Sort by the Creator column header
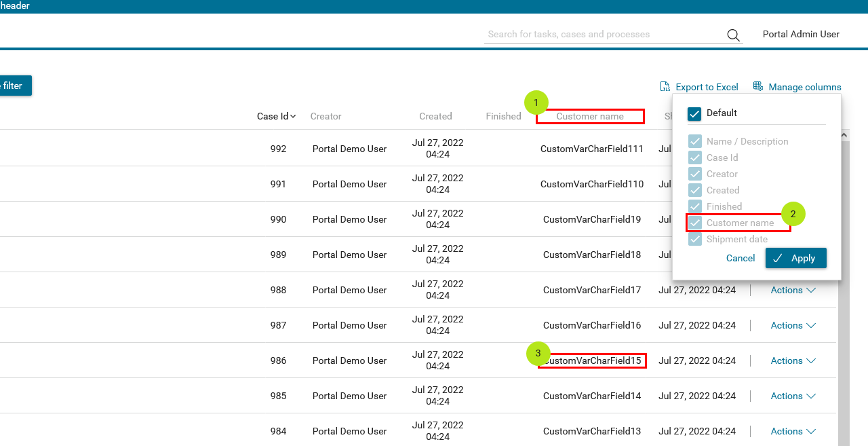 click(326, 116)
